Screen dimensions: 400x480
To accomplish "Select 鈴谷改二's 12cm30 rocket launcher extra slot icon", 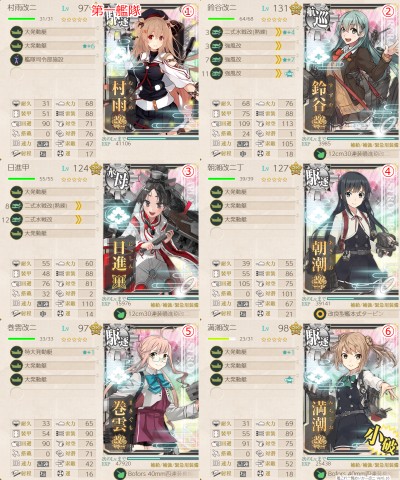I will [320, 154].
